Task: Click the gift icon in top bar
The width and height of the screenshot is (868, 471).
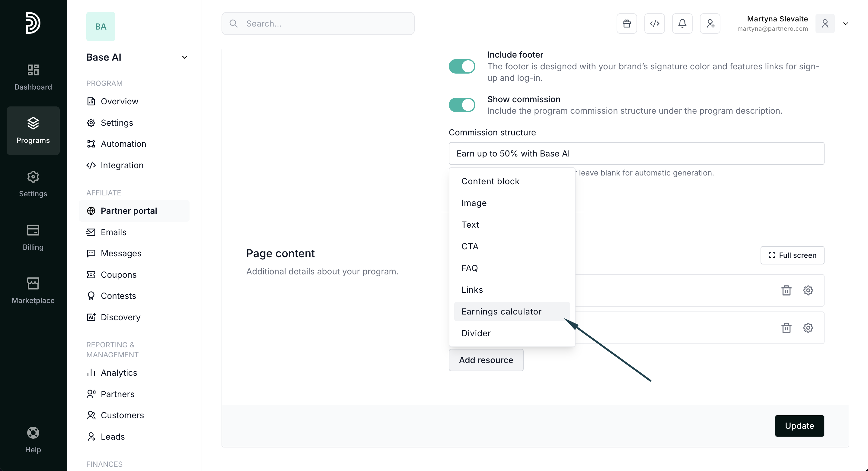Action: pos(626,24)
